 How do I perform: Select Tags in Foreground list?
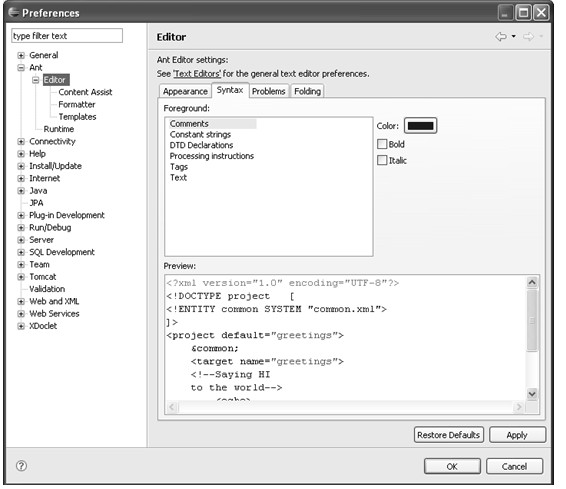[x=179, y=167]
